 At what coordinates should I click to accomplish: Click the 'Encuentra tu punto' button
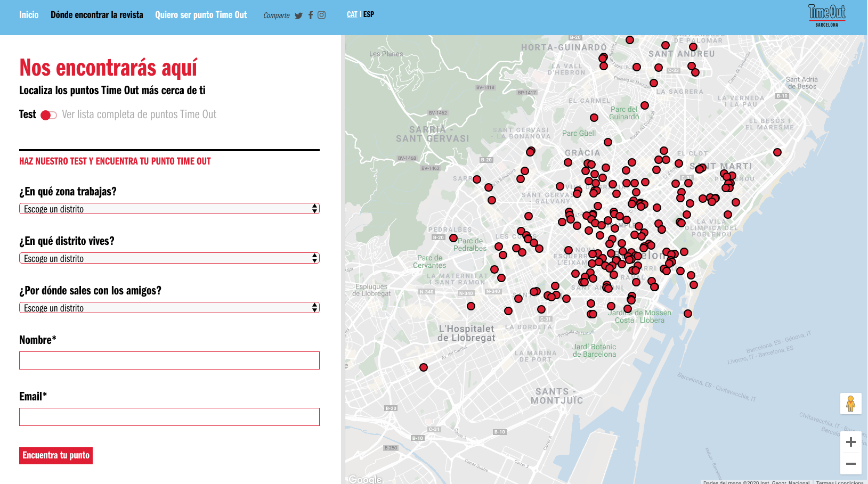coord(56,456)
